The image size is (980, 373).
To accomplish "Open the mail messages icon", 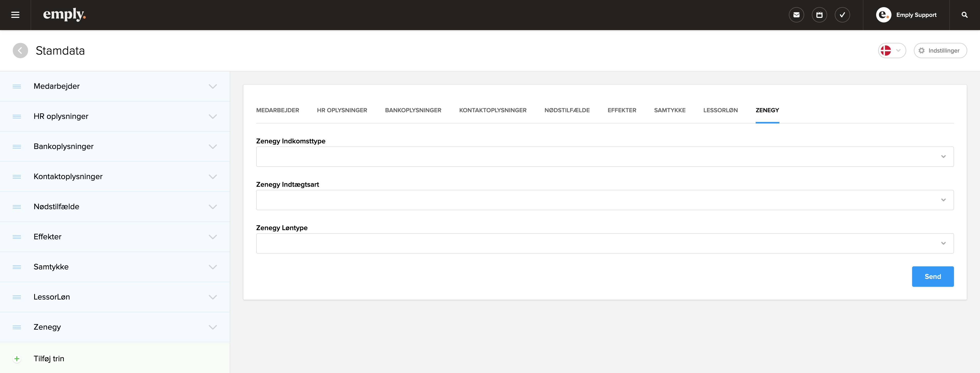I will click(796, 15).
